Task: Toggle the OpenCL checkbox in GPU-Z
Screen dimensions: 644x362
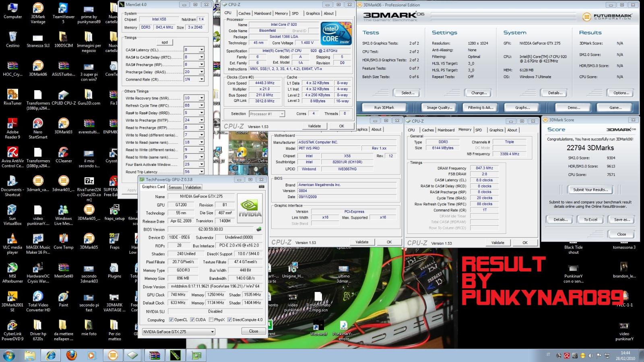Action: click(171, 320)
